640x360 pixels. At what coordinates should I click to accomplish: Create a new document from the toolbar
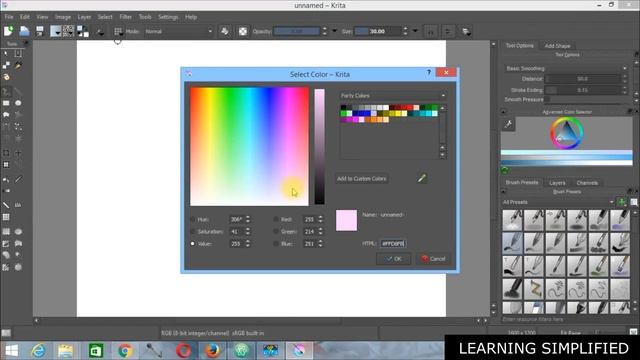pyautogui.click(x=8, y=31)
